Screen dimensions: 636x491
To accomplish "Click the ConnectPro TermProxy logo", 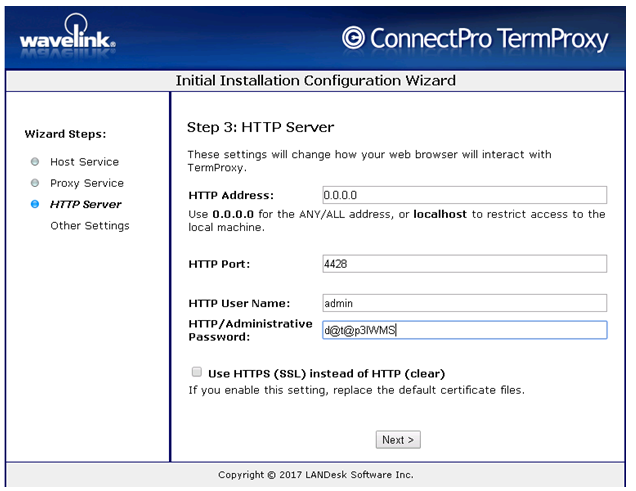I will tap(475, 39).
